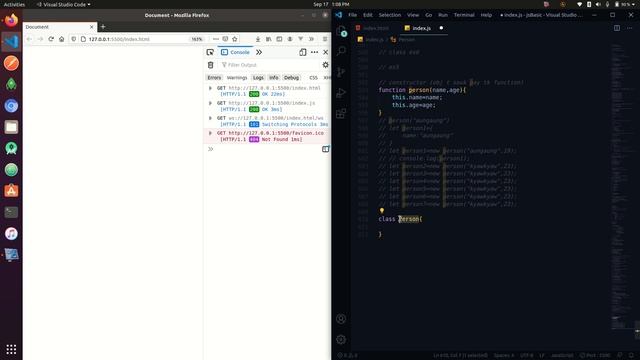Toggle Responsive Design Mode in DevTools
640x360 pixels.
pos(303,52)
